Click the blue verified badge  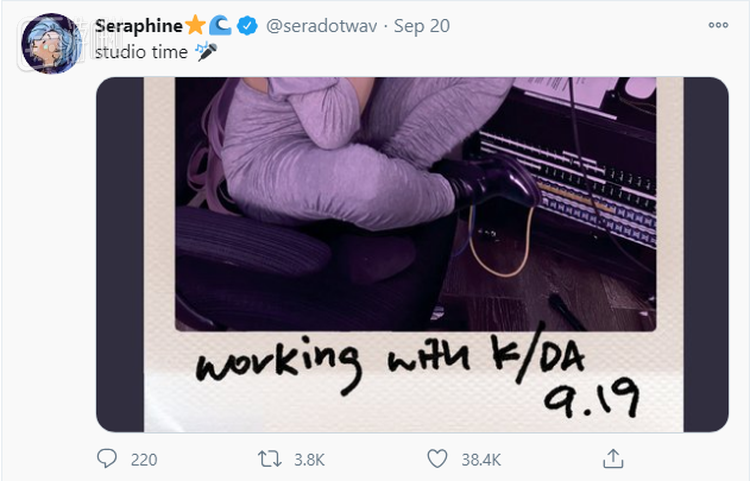tap(247, 26)
